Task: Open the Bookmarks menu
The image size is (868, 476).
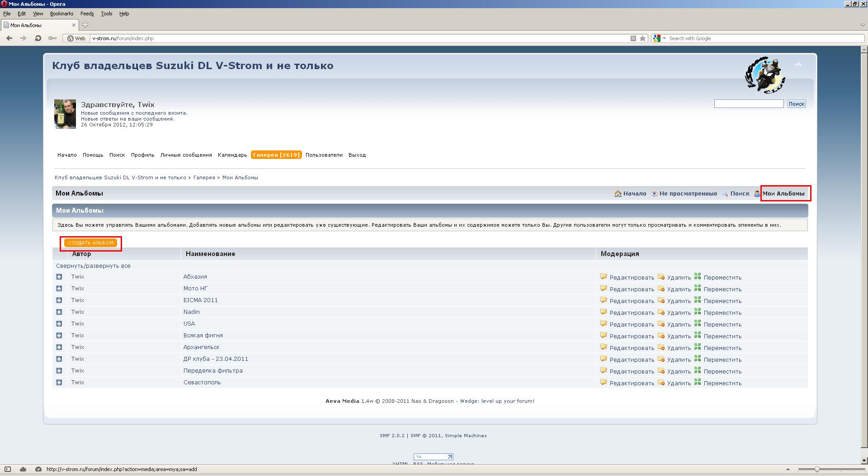Action: 61,14
